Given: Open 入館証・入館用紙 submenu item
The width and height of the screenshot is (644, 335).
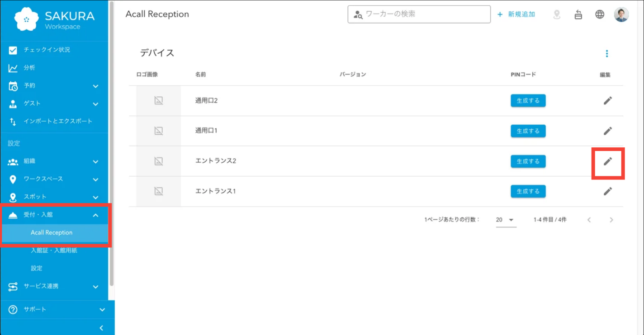Looking at the screenshot, I should pos(54,250).
